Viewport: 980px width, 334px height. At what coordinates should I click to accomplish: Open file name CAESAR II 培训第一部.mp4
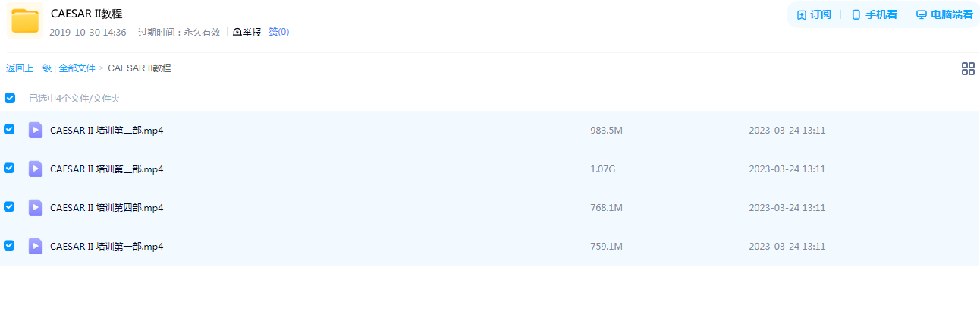click(x=106, y=247)
